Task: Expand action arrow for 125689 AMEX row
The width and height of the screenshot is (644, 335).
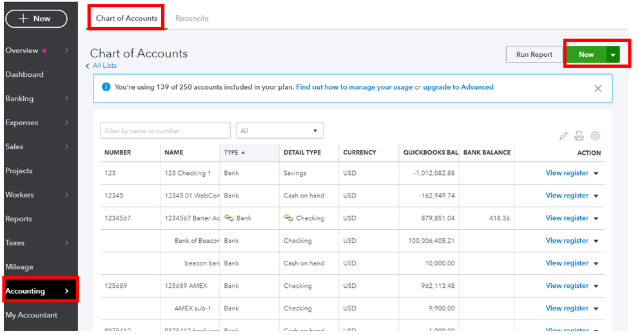Action: pyautogui.click(x=596, y=286)
